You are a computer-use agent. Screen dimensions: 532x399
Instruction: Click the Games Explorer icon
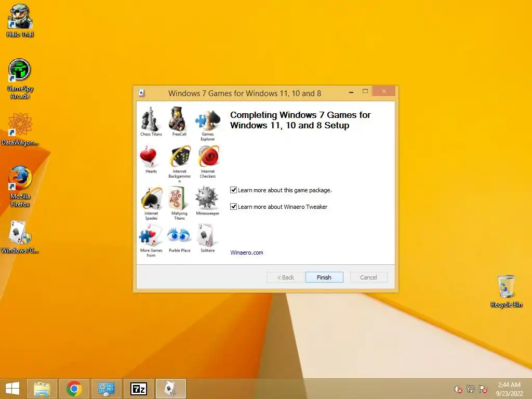click(x=208, y=121)
